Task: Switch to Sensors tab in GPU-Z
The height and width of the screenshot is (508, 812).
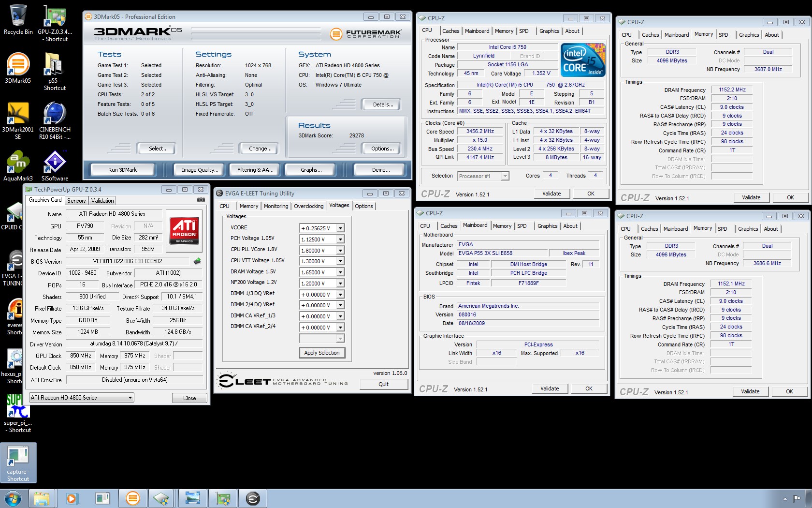Action: coord(76,201)
